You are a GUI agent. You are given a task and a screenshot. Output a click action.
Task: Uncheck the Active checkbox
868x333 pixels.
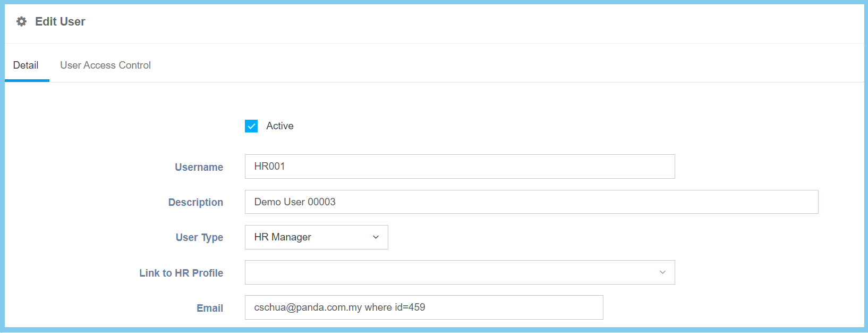(x=251, y=126)
